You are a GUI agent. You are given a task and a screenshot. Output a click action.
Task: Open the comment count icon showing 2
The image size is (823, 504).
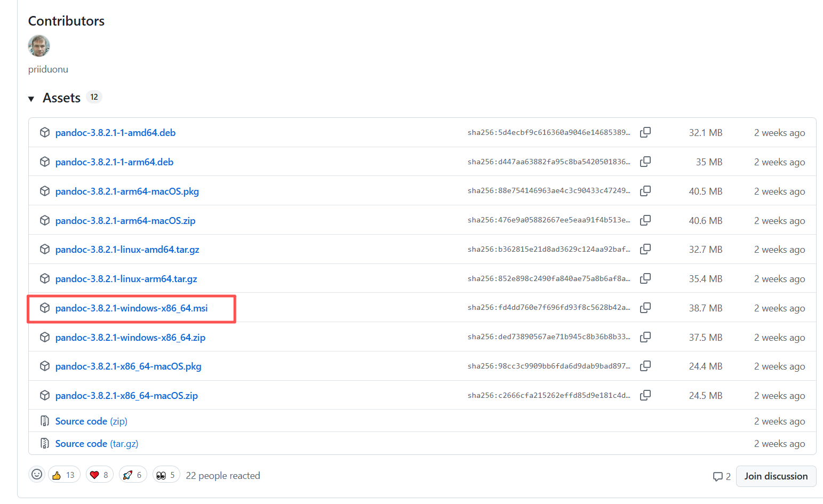pos(722,476)
